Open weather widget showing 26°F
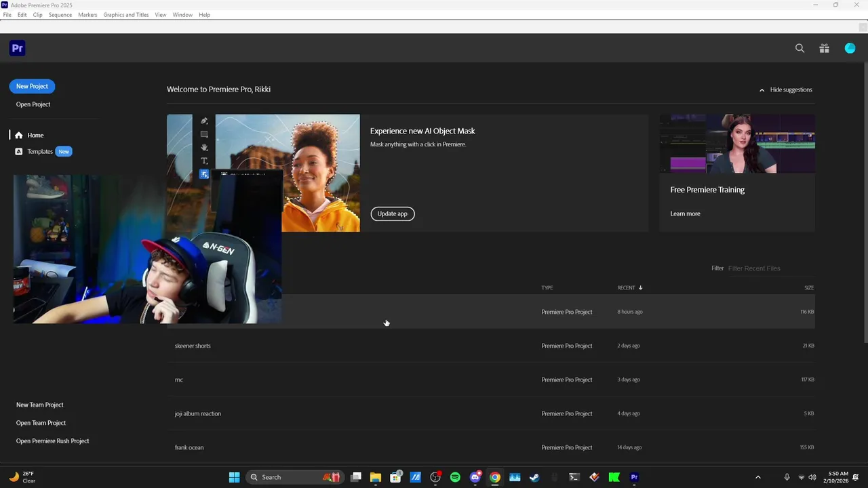The width and height of the screenshot is (868, 488). 22,477
